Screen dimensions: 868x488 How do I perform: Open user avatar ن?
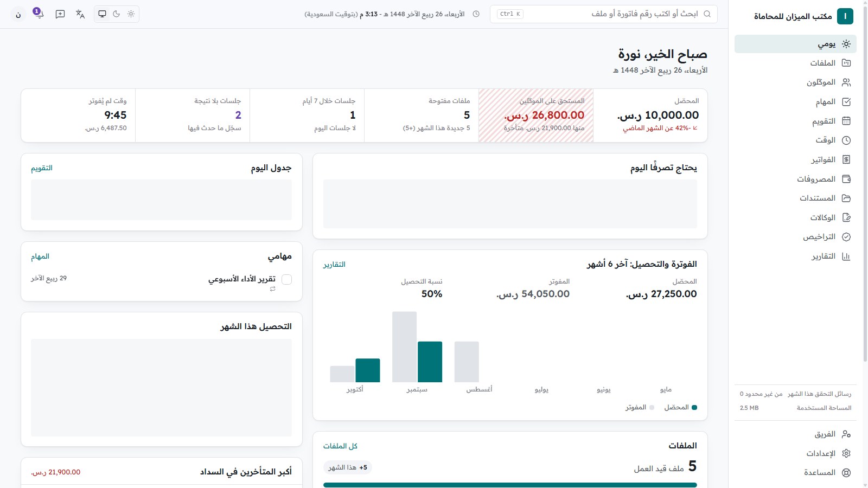(x=18, y=15)
